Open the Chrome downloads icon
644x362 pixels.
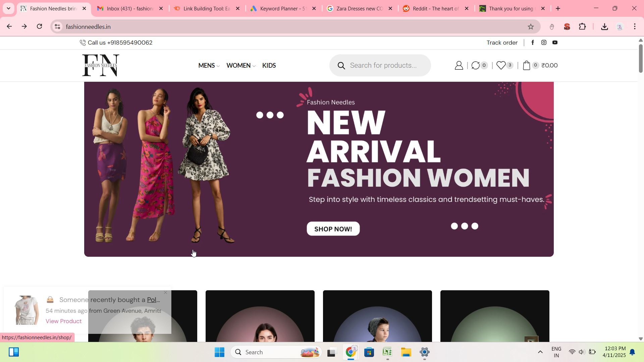click(604, 27)
